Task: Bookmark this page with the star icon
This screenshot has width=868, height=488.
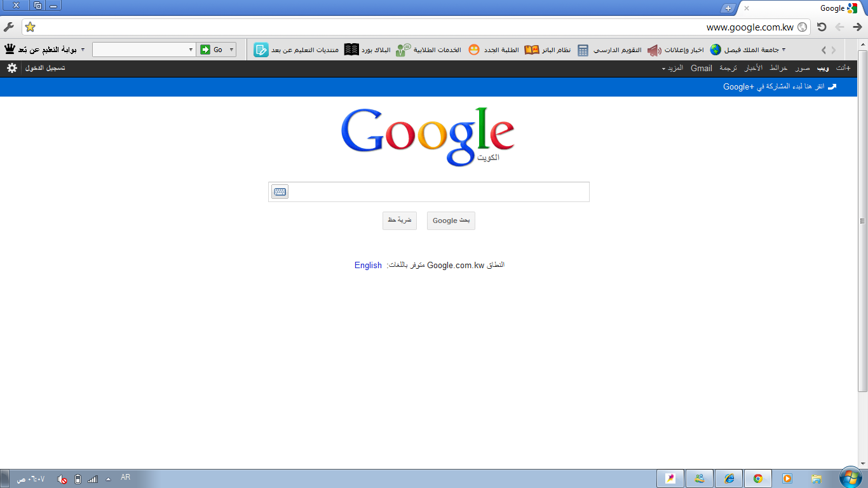Action: (30, 27)
